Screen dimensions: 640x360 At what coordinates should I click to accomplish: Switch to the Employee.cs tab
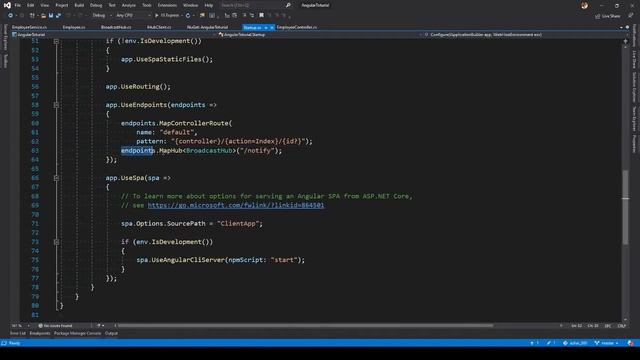pos(74,27)
